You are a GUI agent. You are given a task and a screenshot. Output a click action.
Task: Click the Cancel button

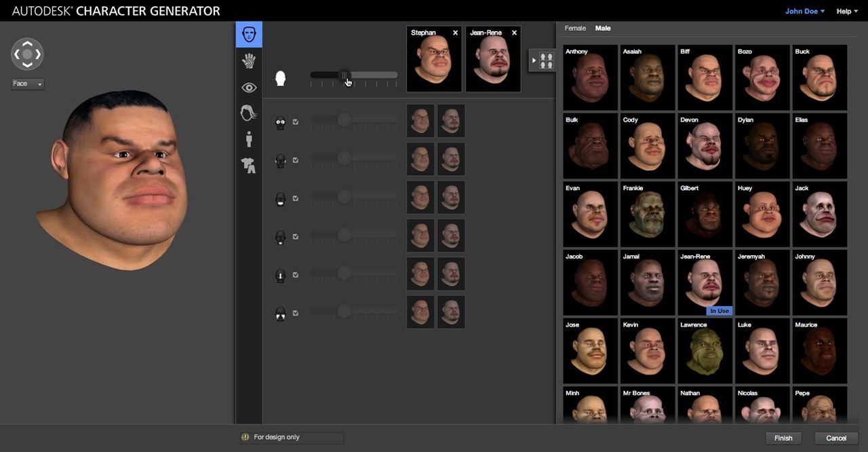tap(836, 438)
